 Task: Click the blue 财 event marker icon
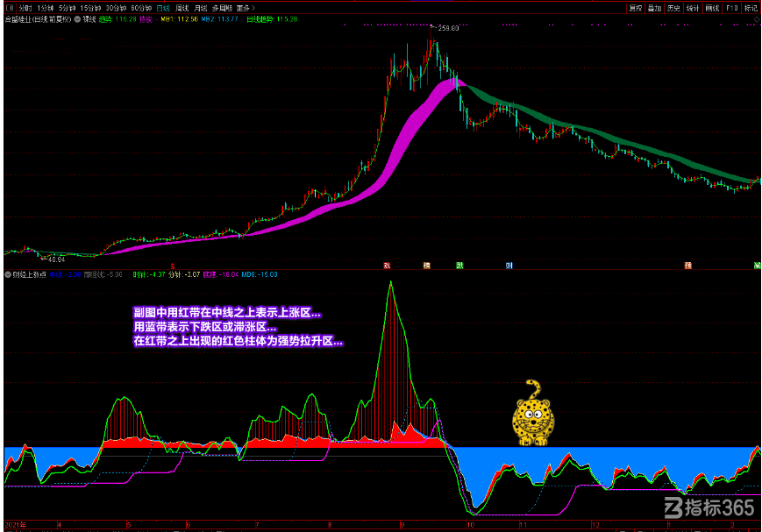click(x=509, y=266)
